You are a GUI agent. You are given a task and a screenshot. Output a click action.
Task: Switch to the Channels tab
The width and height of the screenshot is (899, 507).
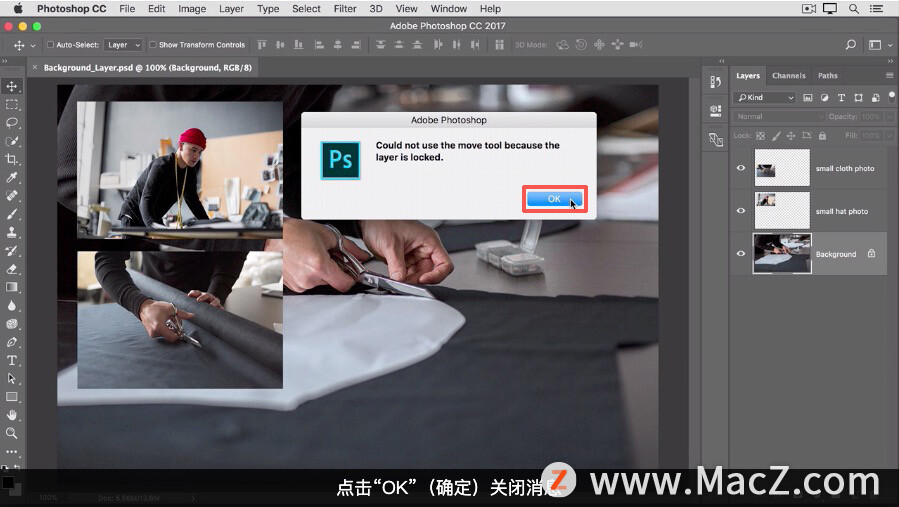pos(788,76)
